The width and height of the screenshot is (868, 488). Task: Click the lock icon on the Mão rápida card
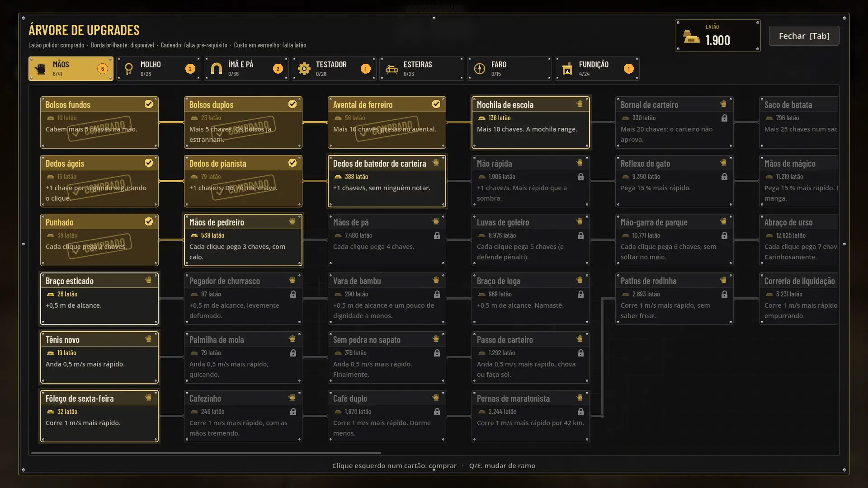580,177
